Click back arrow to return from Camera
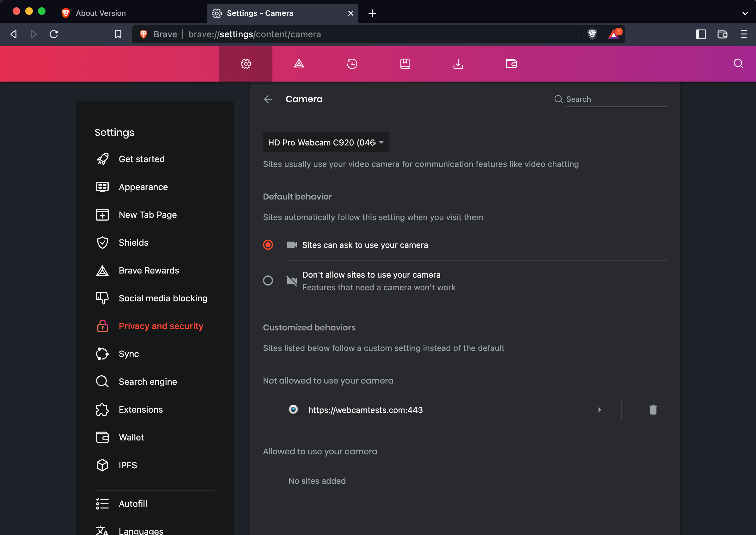The height and width of the screenshot is (535, 756). (x=268, y=98)
